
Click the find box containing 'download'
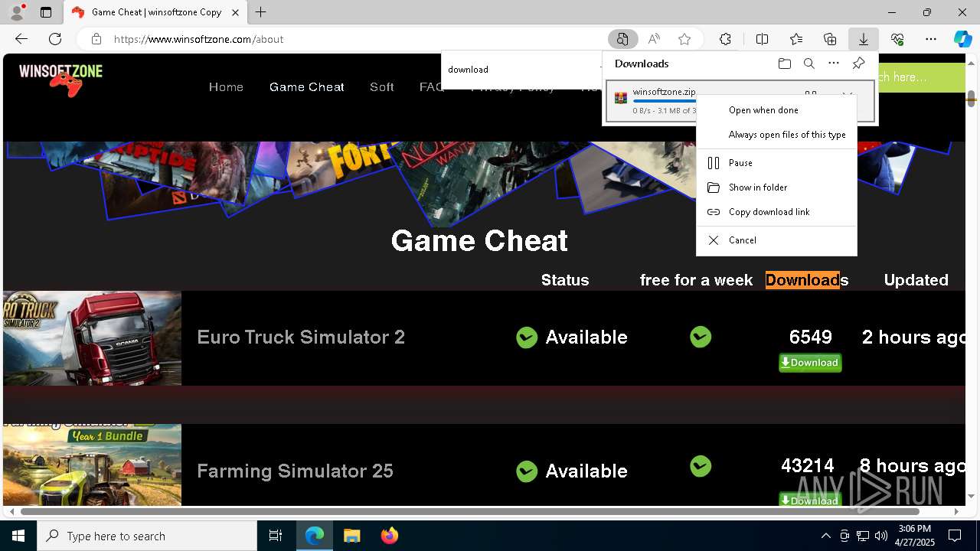pyautogui.click(x=521, y=69)
